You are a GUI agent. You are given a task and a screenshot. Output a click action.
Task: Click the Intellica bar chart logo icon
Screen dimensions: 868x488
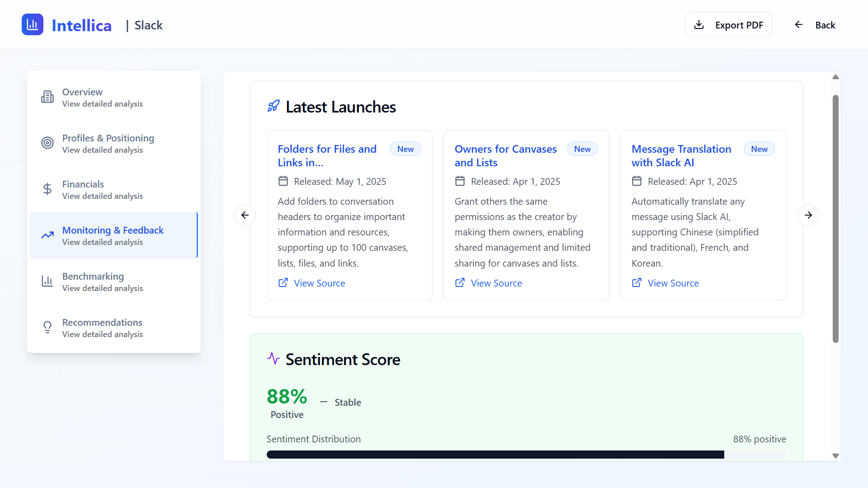pos(33,24)
